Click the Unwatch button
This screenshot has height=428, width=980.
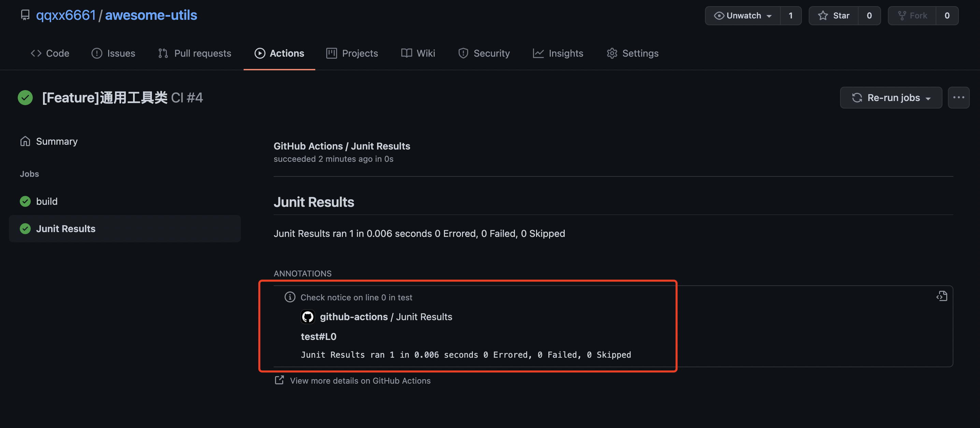click(743, 16)
